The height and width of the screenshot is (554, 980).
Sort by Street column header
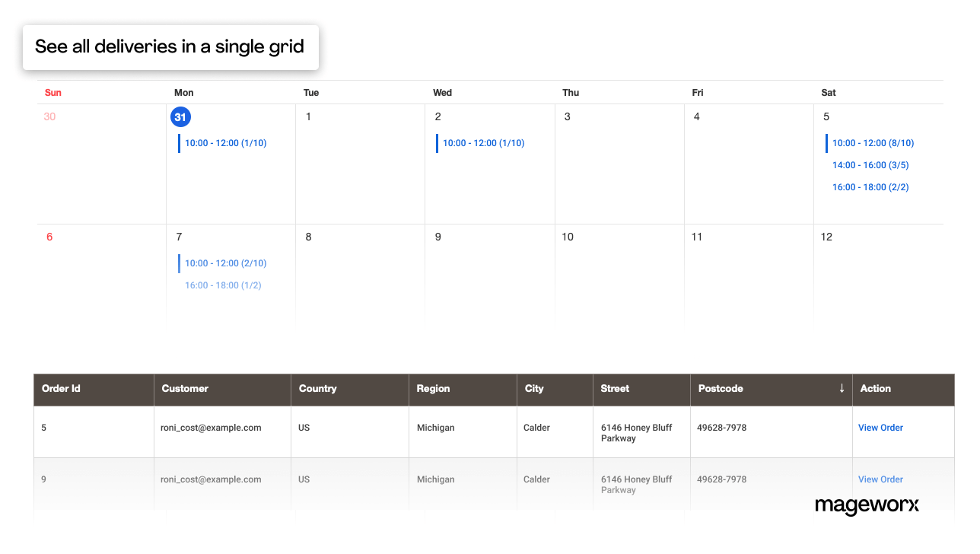click(x=615, y=388)
